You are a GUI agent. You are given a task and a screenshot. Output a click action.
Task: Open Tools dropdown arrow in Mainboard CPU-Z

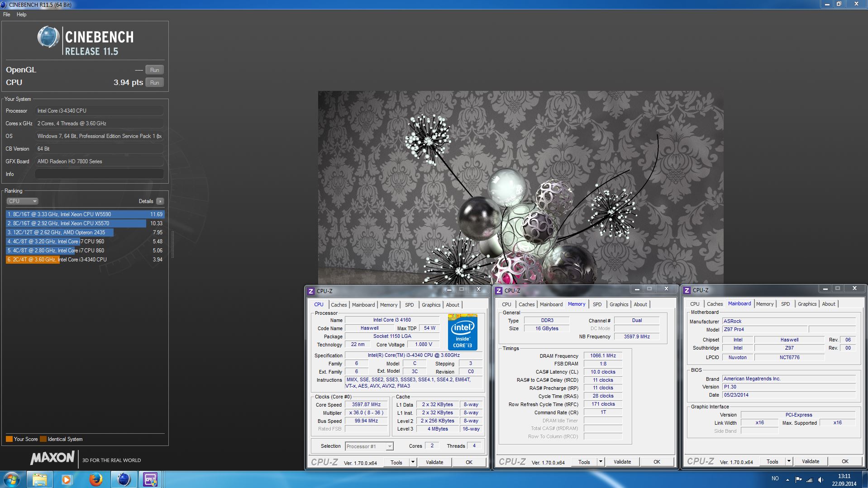788,461
